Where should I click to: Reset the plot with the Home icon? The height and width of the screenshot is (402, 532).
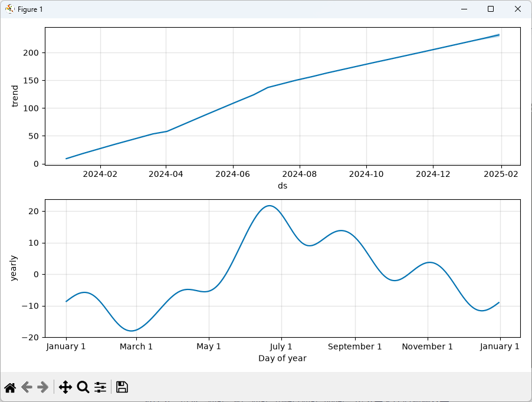pyautogui.click(x=10, y=387)
